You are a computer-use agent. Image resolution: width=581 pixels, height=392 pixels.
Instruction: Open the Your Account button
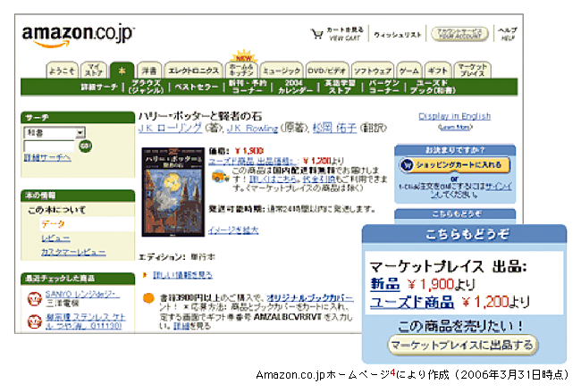[459, 34]
